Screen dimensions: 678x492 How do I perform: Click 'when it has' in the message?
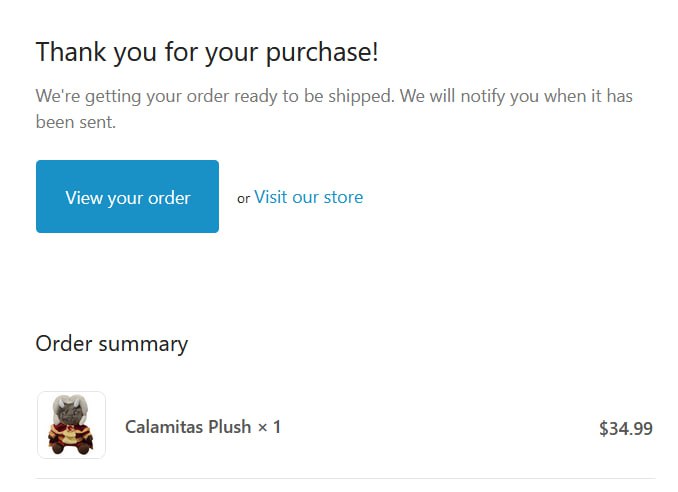point(588,96)
